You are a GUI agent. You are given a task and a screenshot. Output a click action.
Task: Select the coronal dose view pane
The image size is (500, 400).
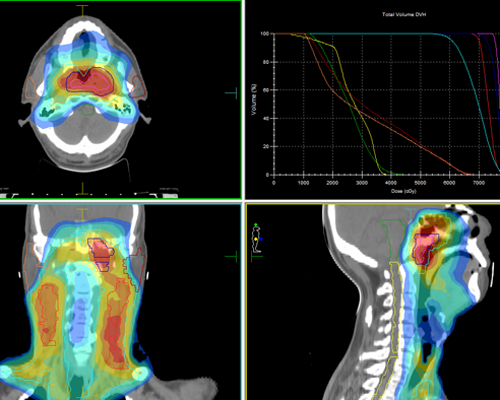tap(120, 302)
